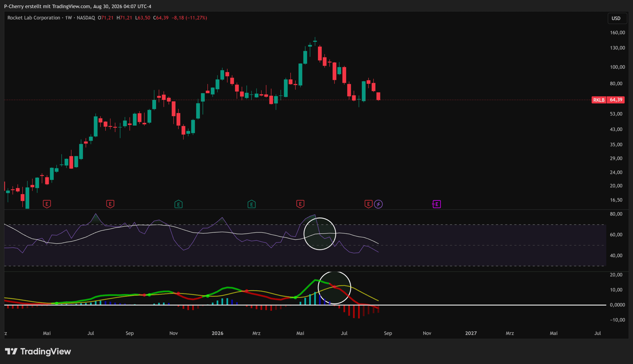This screenshot has width=633, height=364.
Task: Click the 40,00 RSI axis label
Action: pyautogui.click(x=616, y=255)
